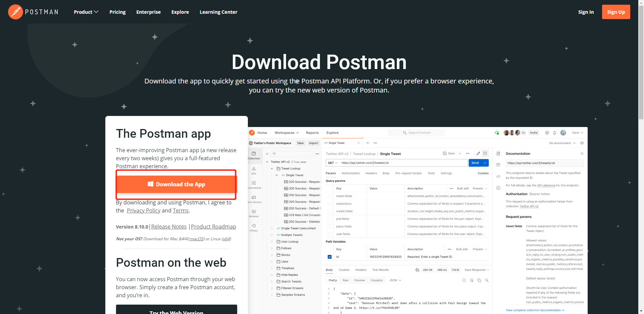Open the Environments sidebar icon
Viewport: 644px width, 314px height.
click(x=254, y=185)
